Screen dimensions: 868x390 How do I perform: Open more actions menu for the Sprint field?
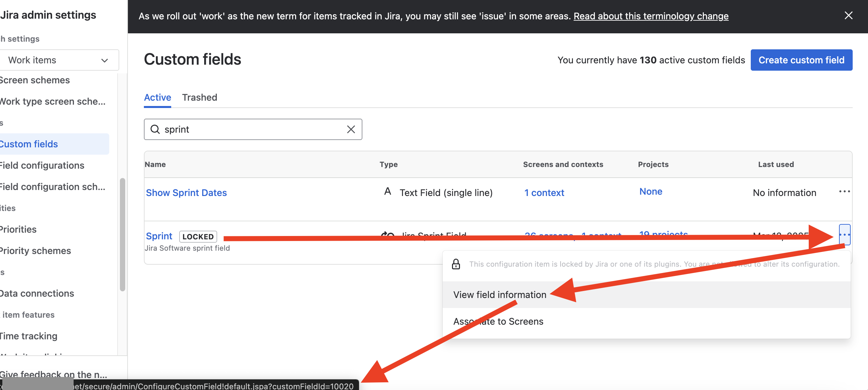[844, 235]
